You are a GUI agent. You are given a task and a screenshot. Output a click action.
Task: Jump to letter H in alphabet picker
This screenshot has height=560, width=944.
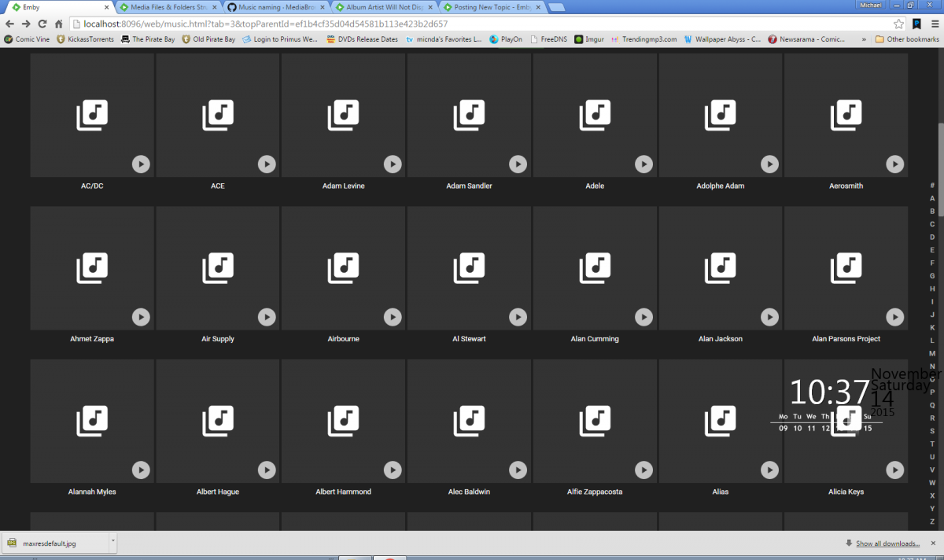click(932, 289)
